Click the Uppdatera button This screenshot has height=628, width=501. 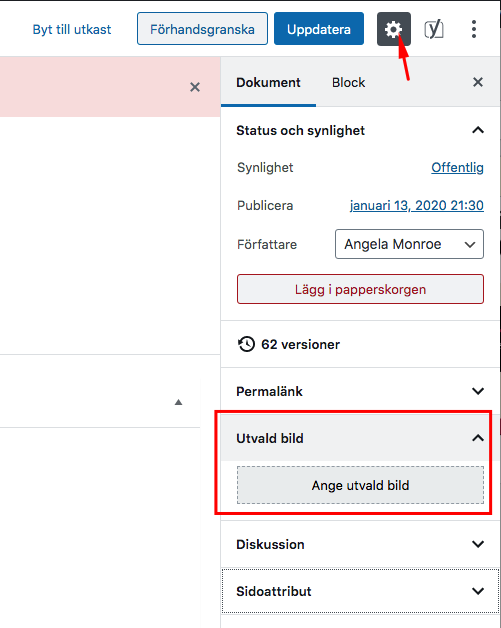click(x=319, y=29)
